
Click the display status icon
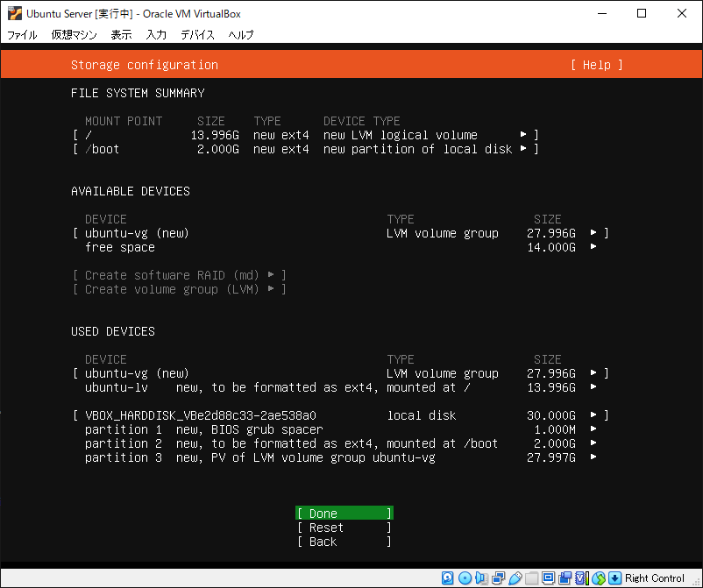548,577
